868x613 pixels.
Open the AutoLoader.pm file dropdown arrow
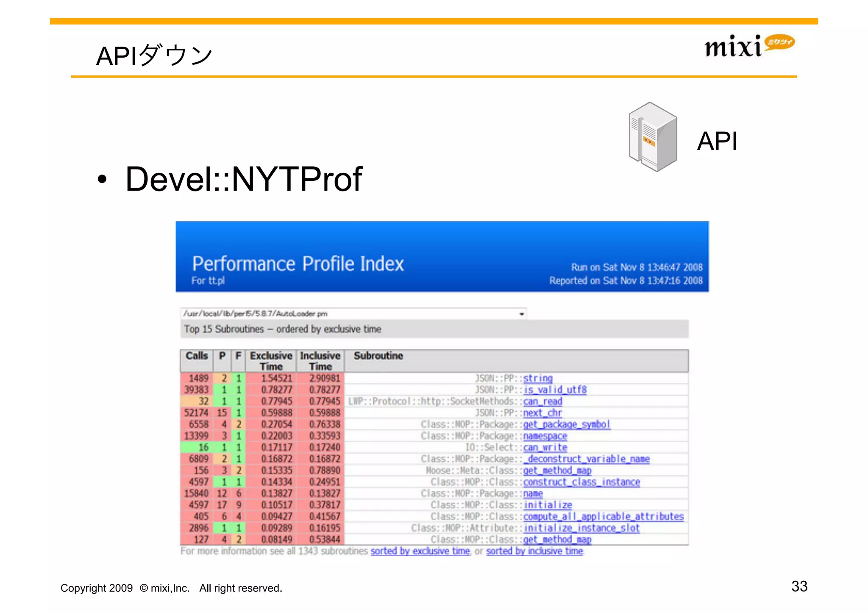[x=521, y=314]
